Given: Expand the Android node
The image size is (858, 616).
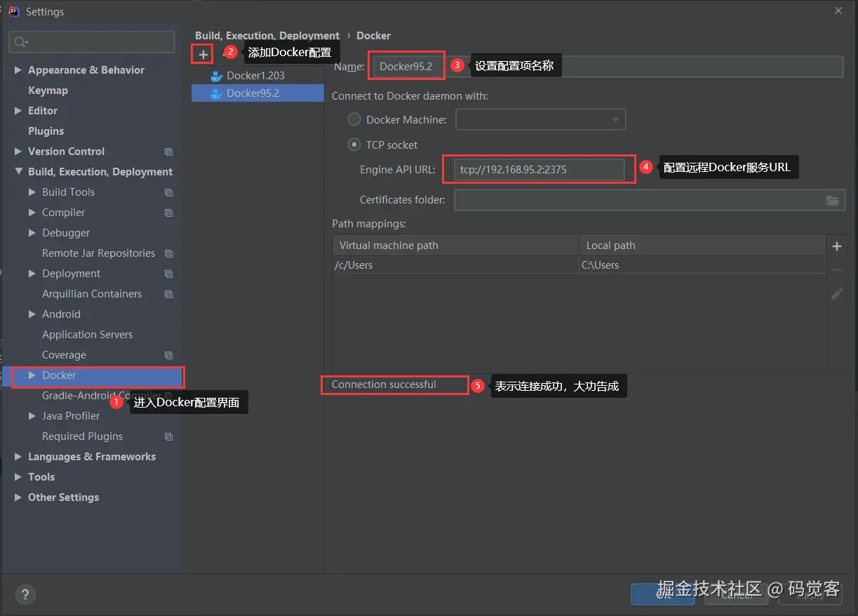Looking at the screenshot, I should tap(32, 314).
